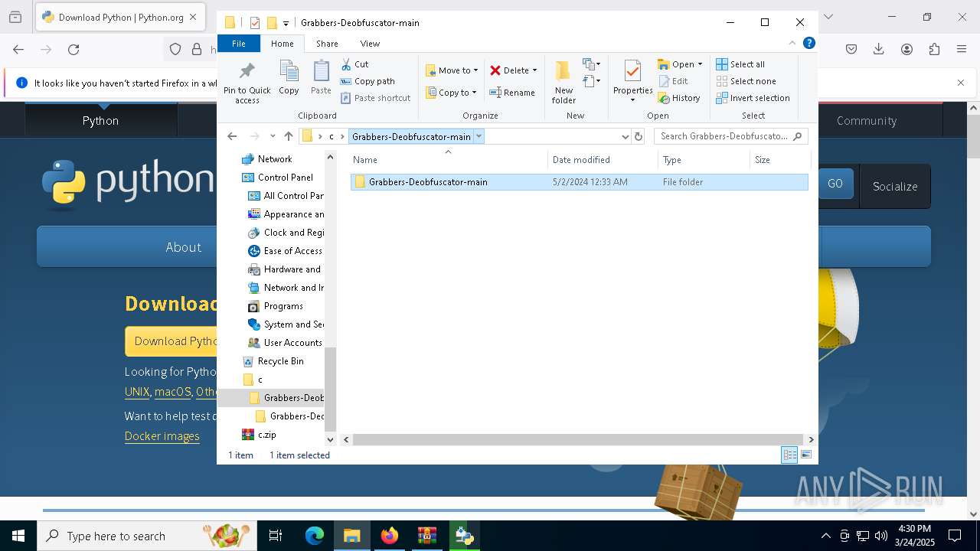The width and height of the screenshot is (980, 551).
Task: Select the Home ribbon tab
Action: 282,44
